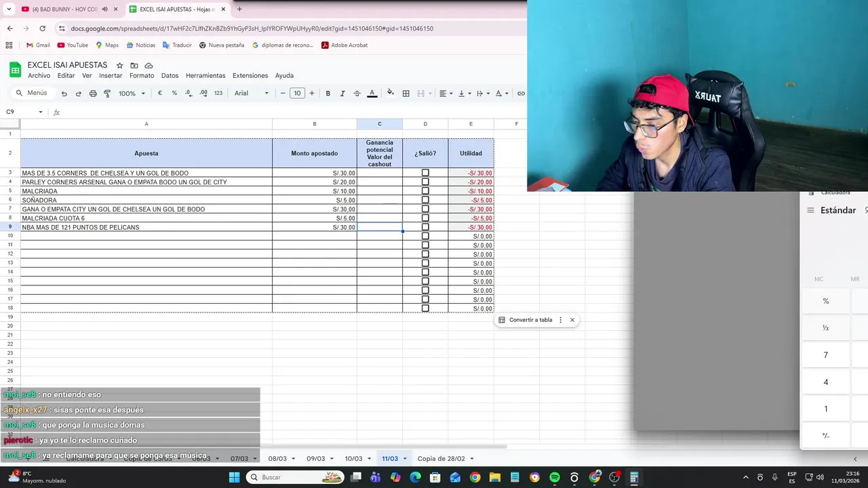The image size is (868, 488).
Task: Decrease font size with minus button
Action: pos(283,94)
